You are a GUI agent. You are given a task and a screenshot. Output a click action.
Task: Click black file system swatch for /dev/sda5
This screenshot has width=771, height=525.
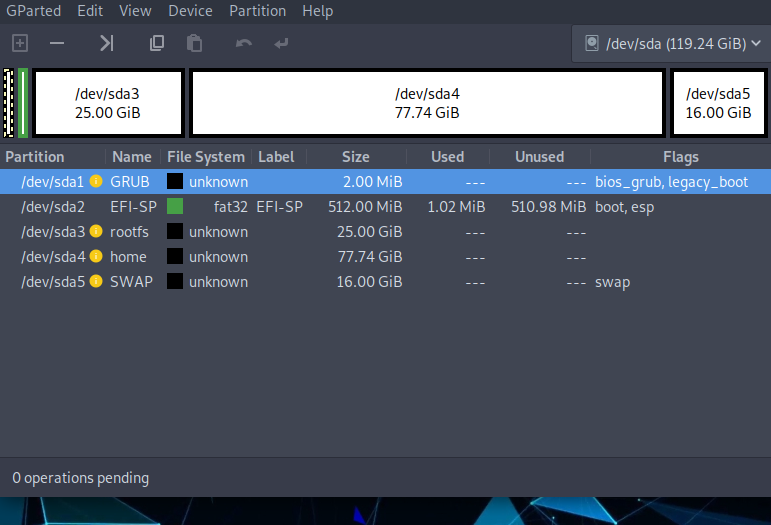pyautogui.click(x=175, y=281)
